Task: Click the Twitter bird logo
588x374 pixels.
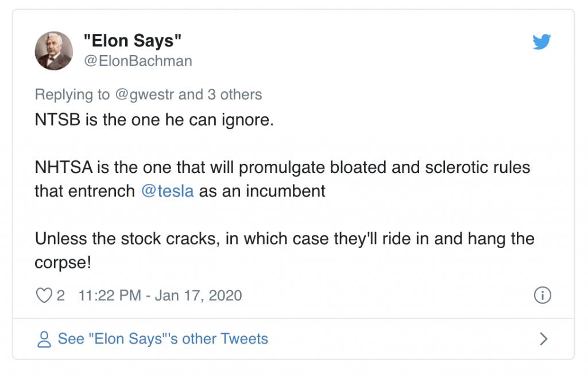Action: point(541,42)
